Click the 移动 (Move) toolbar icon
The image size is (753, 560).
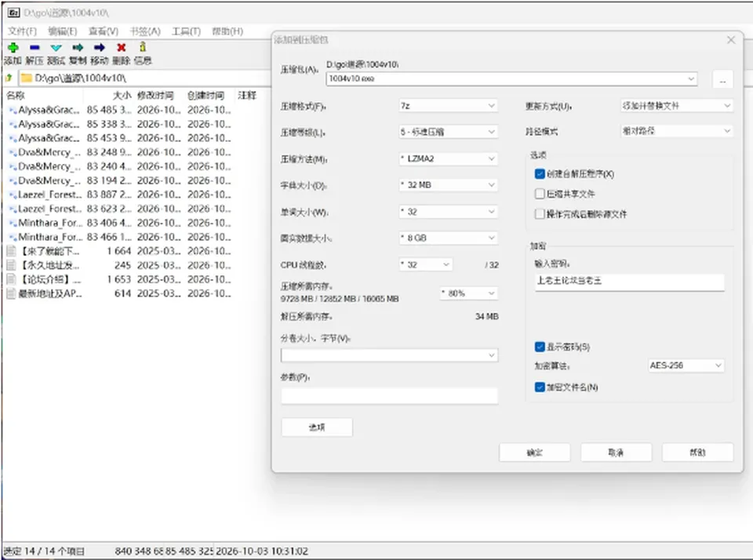100,48
